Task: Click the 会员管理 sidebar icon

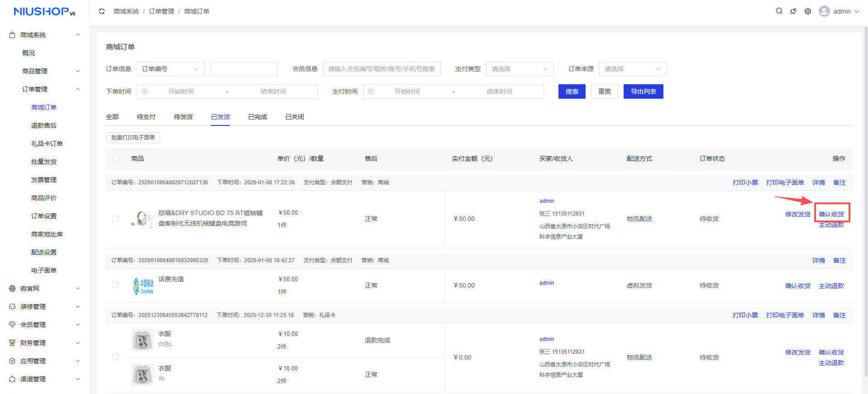Action: [x=12, y=325]
